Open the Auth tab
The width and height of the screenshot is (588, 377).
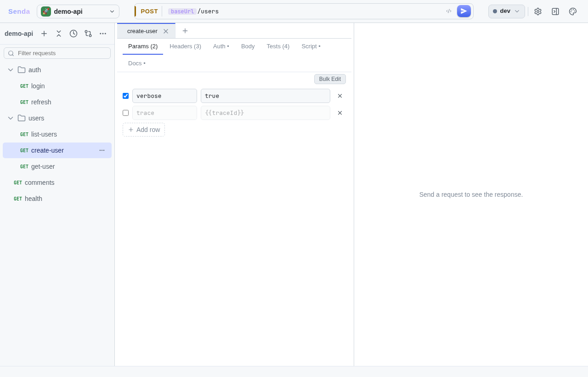click(221, 46)
